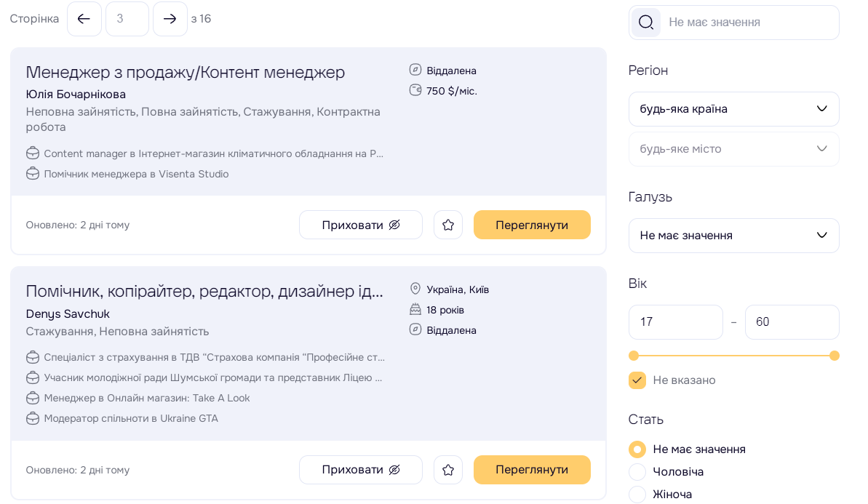Image resolution: width=868 pixels, height=504 pixels.
Task: Hide Юлія Бочарнікова's resume with Приховати
Action: click(361, 225)
